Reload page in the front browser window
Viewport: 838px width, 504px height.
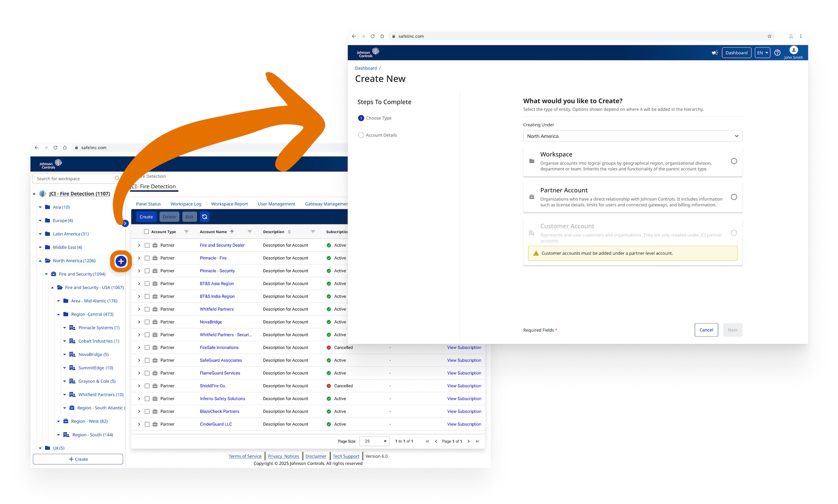tap(373, 36)
